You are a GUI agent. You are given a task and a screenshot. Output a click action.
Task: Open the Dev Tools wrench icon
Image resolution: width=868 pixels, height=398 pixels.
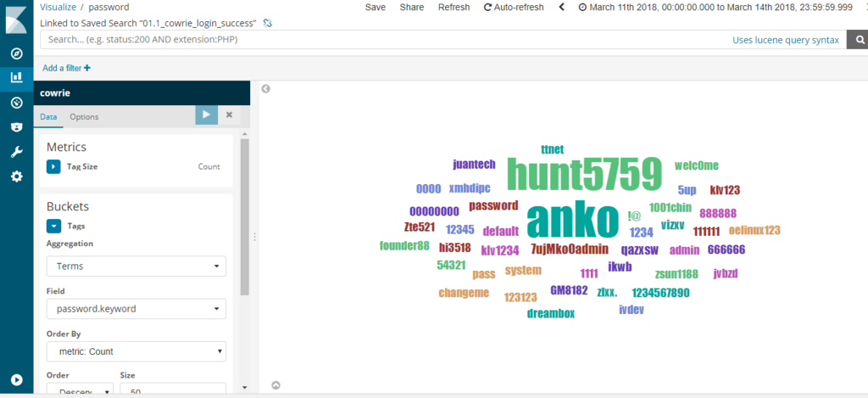[17, 152]
